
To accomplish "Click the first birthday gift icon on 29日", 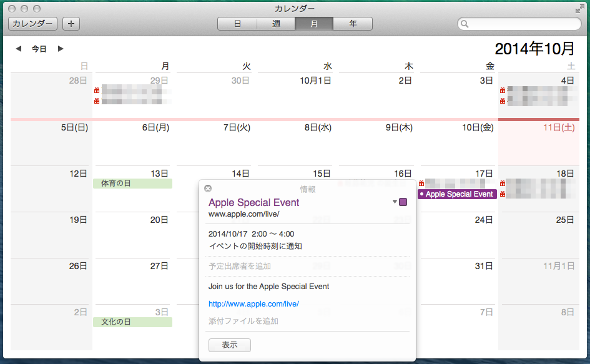I will [x=97, y=91].
